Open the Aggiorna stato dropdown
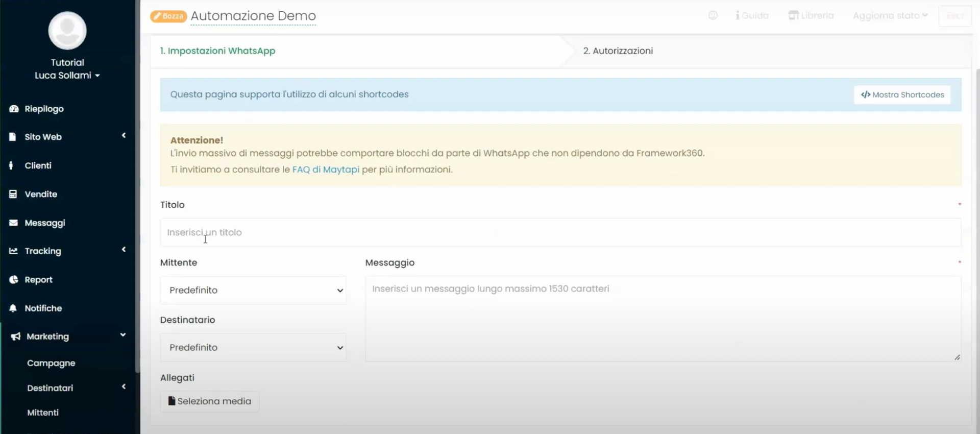Viewport: 980px width, 434px height. coord(890,15)
